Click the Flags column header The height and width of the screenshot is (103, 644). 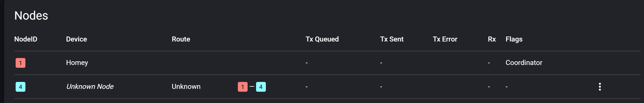(514, 39)
